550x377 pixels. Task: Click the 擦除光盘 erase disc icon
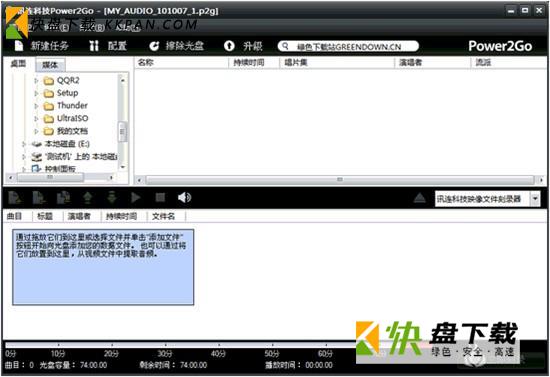pyautogui.click(x=154, y=46)
